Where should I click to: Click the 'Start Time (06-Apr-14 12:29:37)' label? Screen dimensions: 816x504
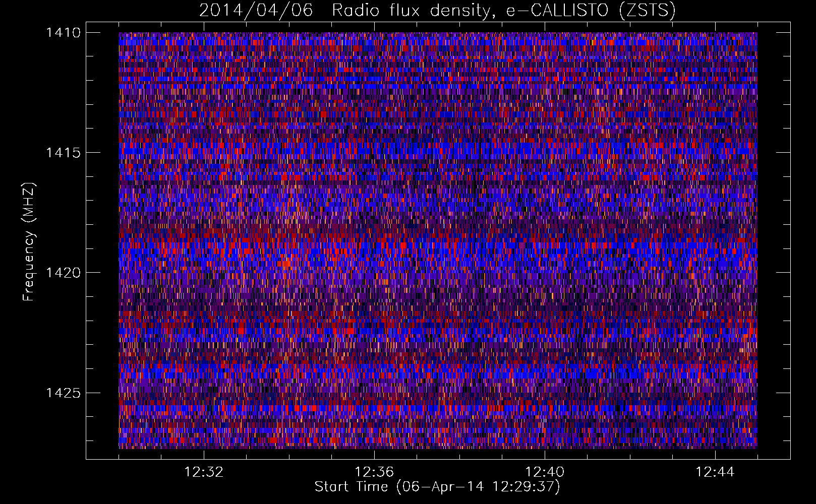(437, 487)
